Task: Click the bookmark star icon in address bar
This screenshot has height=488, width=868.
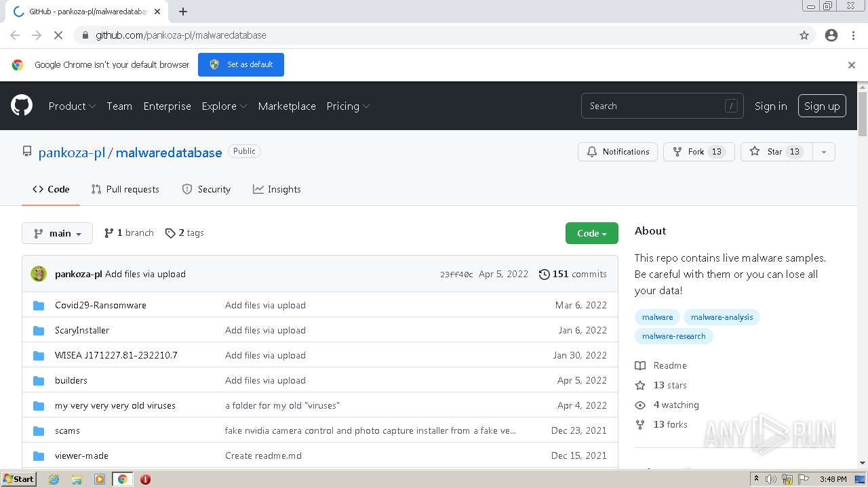Action: [x=804, y=35]
